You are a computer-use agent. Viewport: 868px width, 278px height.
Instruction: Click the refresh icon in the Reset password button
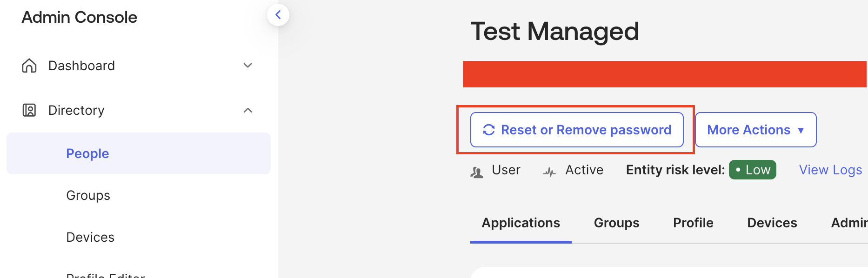click(x=488, y=130)
